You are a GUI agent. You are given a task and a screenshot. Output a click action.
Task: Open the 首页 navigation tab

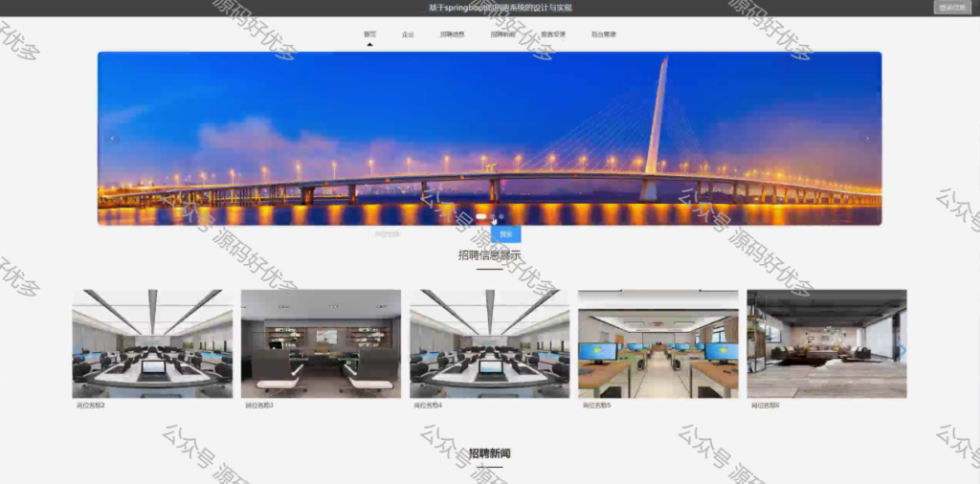point(370,34)
